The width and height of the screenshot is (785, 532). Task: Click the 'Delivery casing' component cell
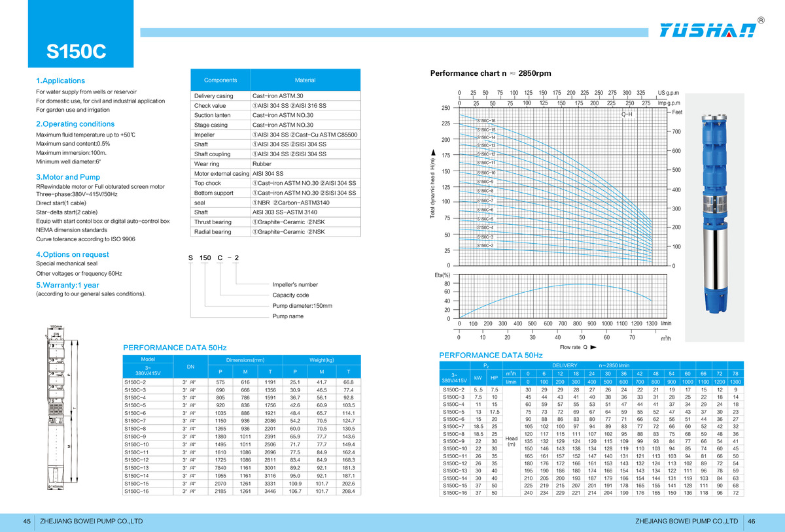pos(220,96)
